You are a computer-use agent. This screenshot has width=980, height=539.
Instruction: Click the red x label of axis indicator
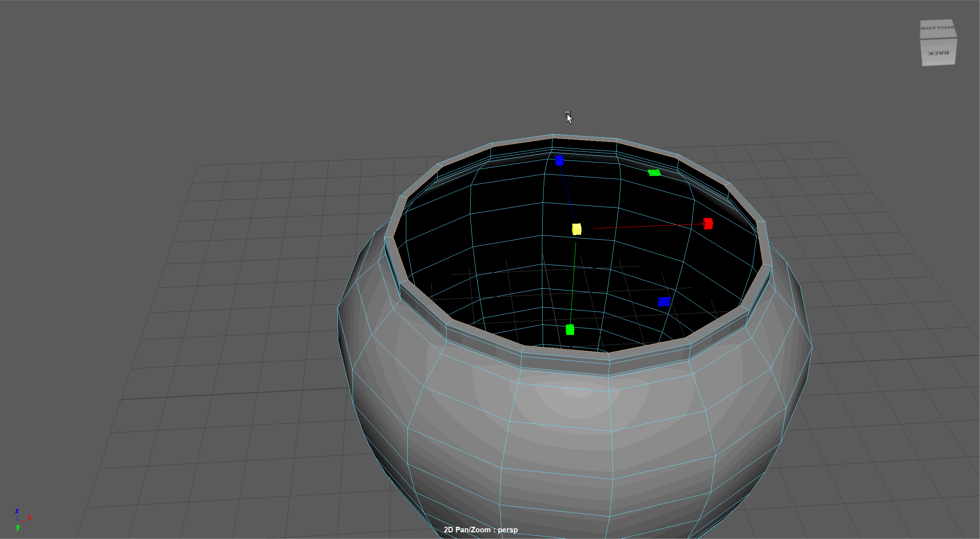pyautogui.click(x=29, y=517)
